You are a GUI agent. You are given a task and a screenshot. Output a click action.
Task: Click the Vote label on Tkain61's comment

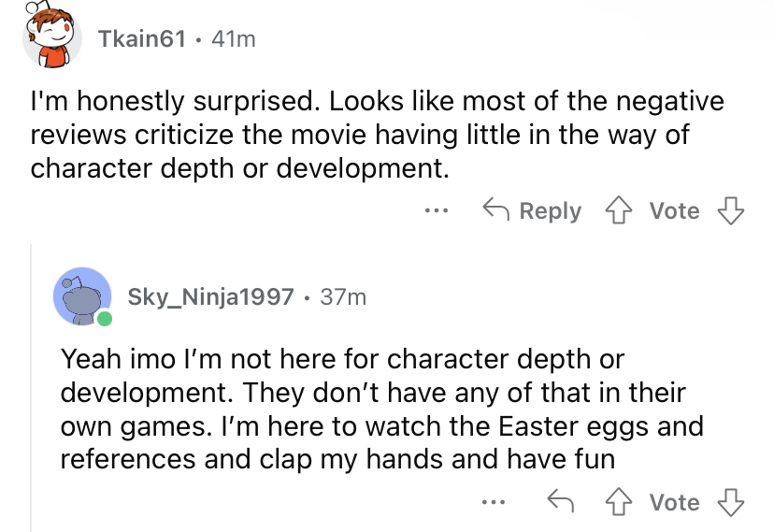[x=674, y=211]
